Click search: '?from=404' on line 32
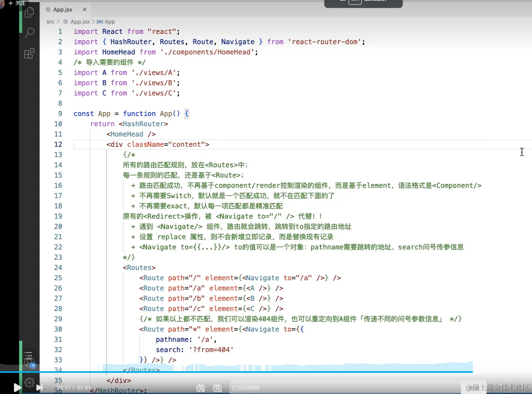The image size is (532, 394). pos(195,350)
